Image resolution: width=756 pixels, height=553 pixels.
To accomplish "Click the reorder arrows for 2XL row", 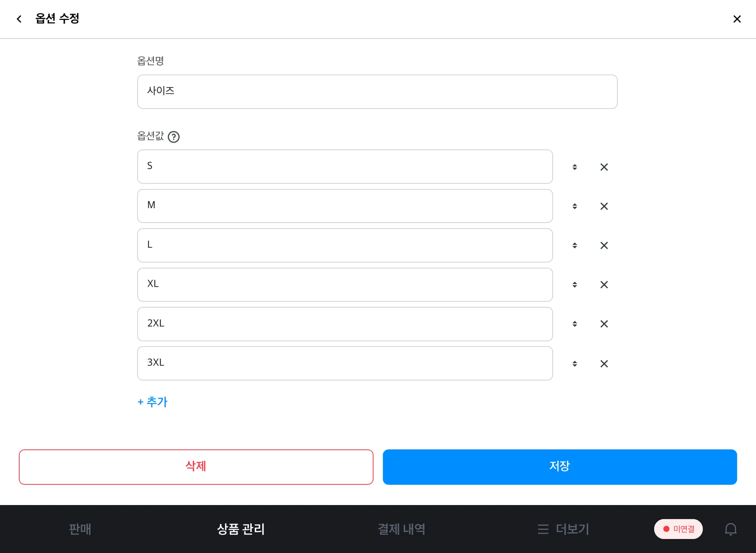I will (574, 324).
